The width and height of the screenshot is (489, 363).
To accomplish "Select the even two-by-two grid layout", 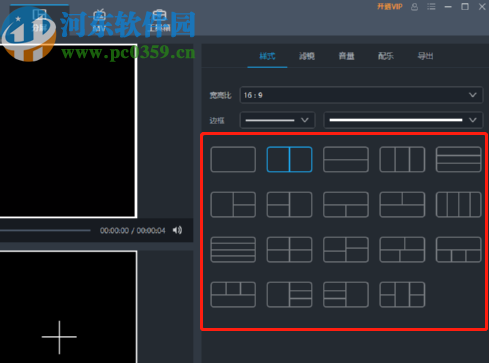I will pyautogui.click(x=289, y=249).
